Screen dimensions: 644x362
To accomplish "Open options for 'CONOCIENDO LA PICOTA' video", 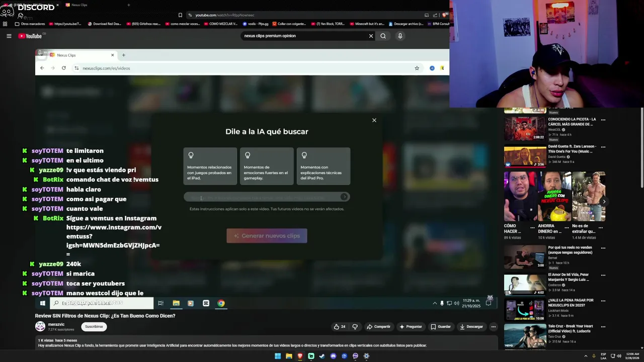I will (603, 120).
